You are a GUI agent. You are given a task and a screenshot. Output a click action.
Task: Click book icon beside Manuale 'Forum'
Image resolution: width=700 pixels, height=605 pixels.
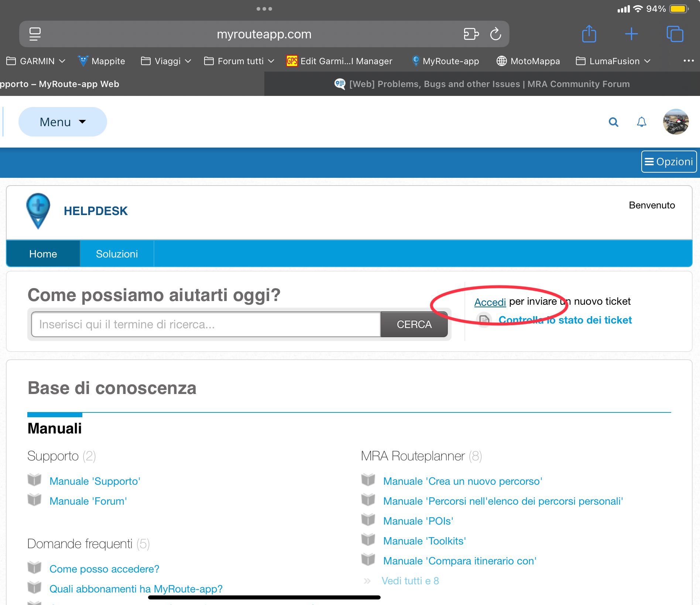point(34,500)
